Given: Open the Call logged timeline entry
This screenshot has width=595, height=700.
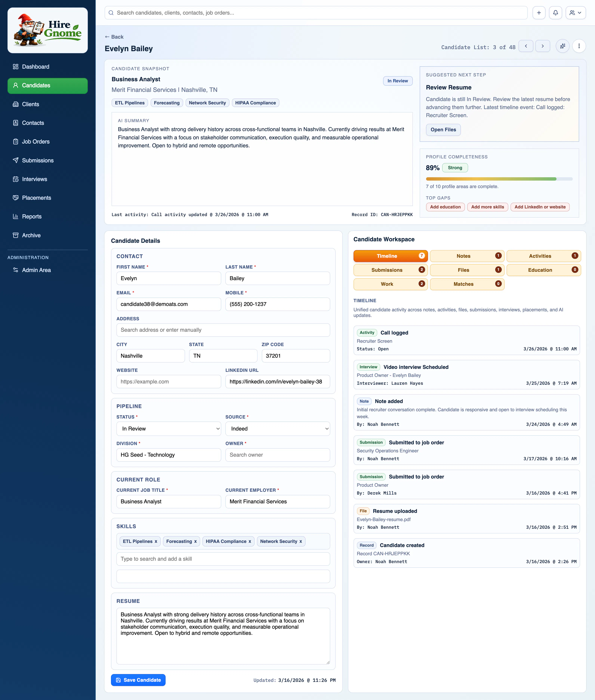Looking at the screenshot, I should click(x=466, y=340).
